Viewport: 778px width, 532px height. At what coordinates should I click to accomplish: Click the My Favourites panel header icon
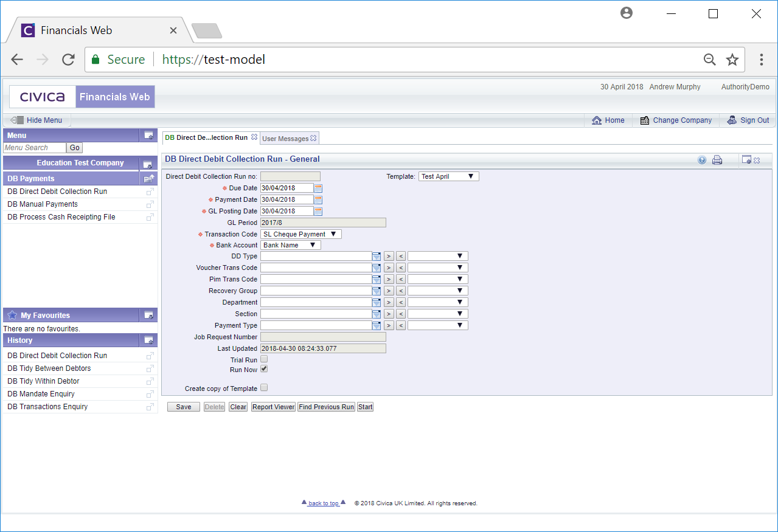click(148, 316)
